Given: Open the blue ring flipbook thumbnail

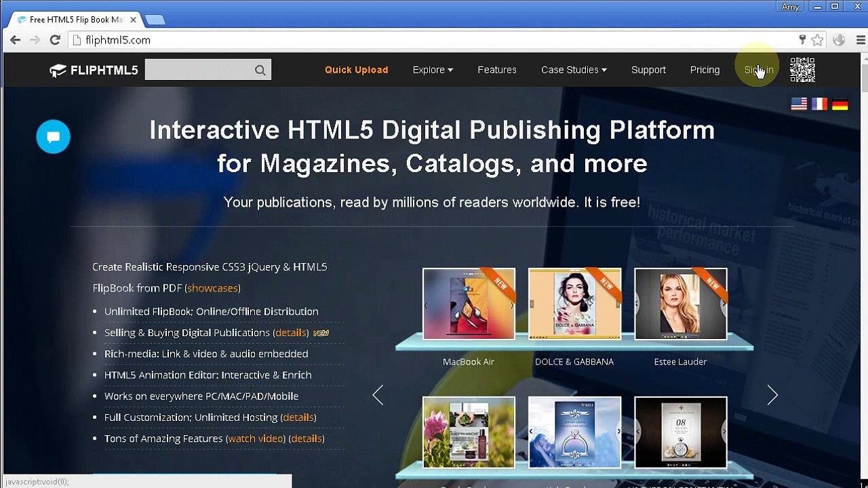Looking at the screenshot, I should [574, 432].
